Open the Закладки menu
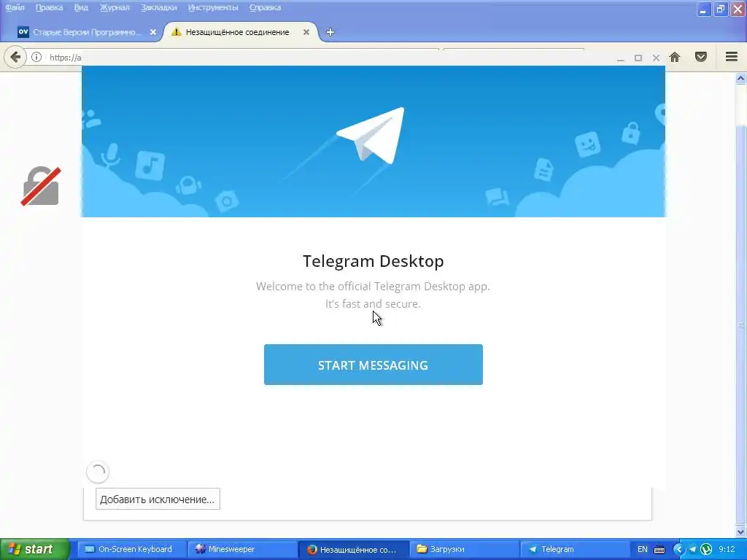Screen dimensions: 747x560 158,7
